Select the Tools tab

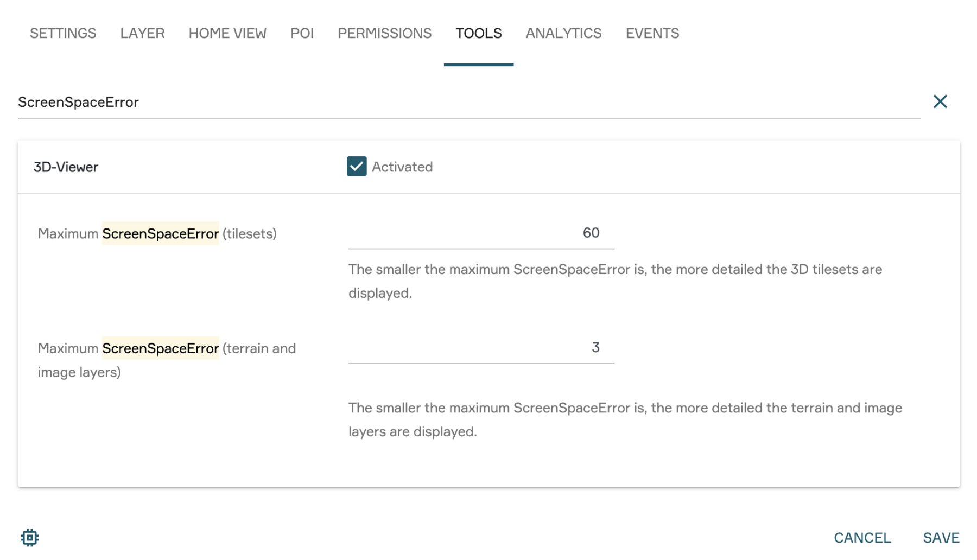coord(478,34)
